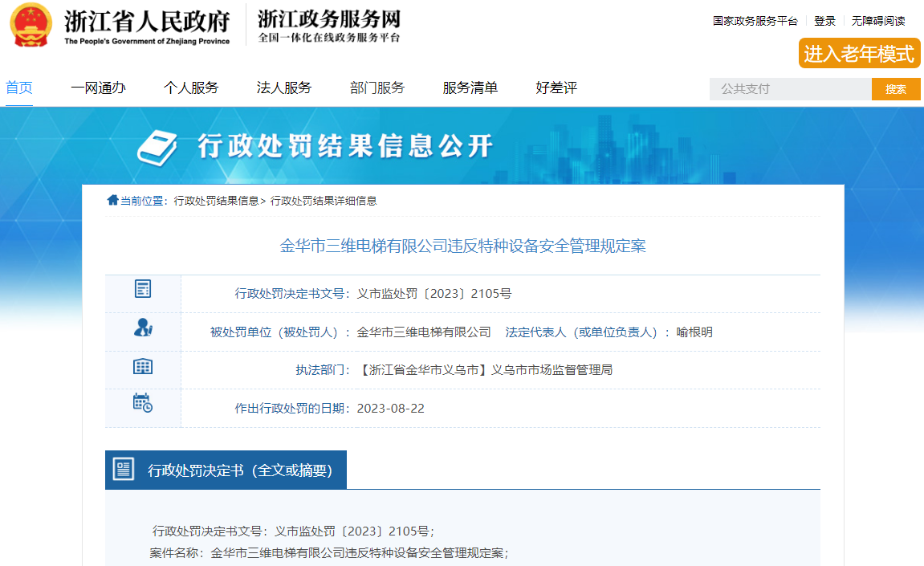Click the 登录 login link
Screen dimensions: 924x566
(x=824, y=21)
